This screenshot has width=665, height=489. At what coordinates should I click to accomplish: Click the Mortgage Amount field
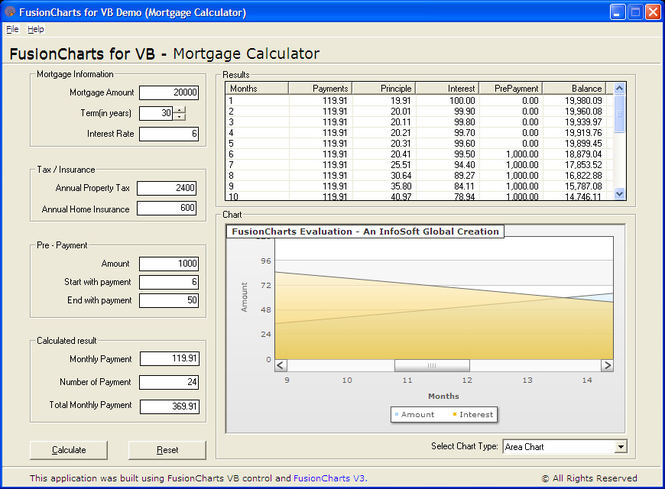click(169, 92)
